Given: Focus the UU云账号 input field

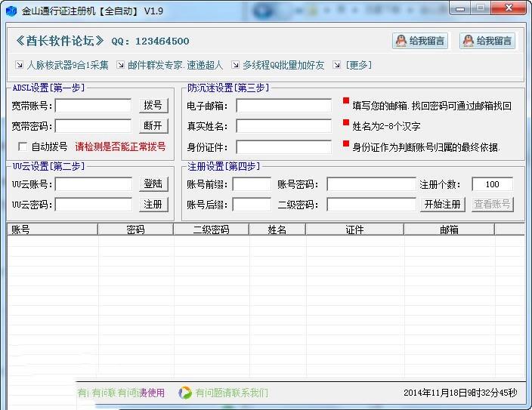Looking at the screenshot, I should [94, 184].
